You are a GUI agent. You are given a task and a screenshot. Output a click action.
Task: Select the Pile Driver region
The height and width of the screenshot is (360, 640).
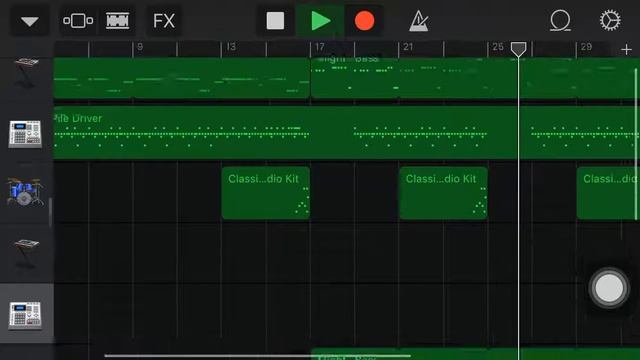pyautogui.click(x=346, y=133)
